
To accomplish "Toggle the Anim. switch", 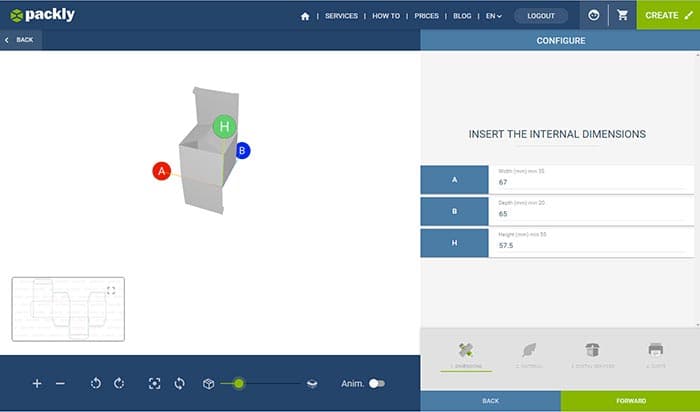I will point(376,383).
